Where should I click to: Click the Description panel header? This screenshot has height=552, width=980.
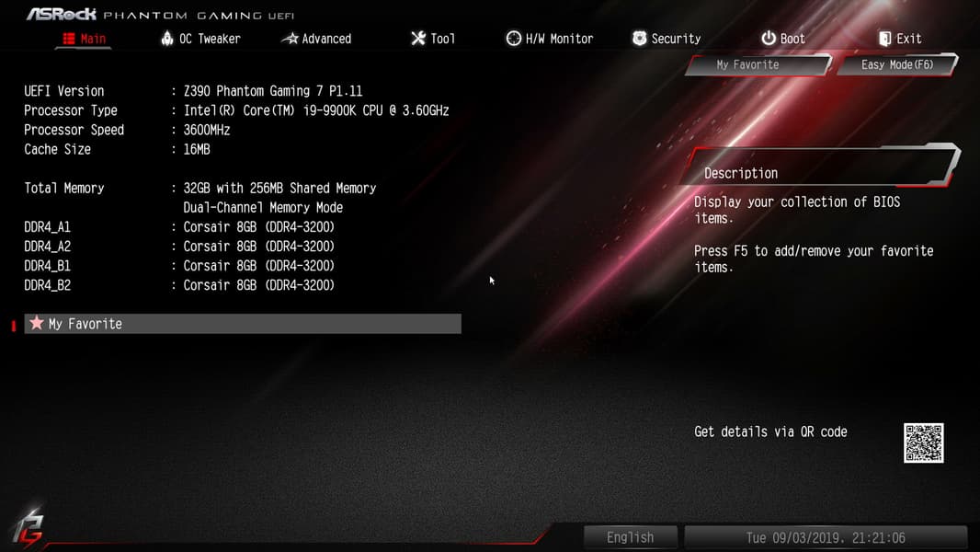(821, 167)
